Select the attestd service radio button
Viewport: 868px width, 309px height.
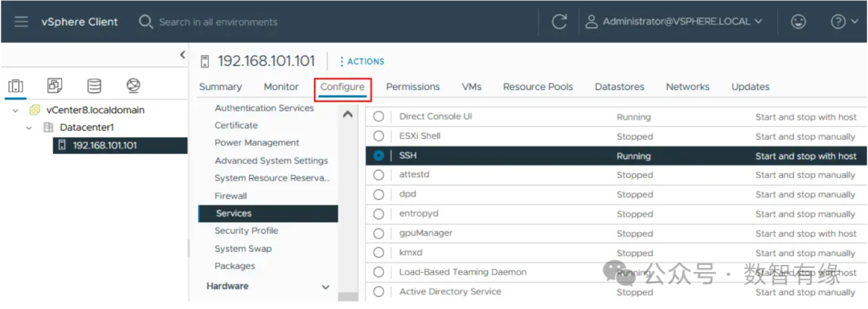click(x=379, y=175)
